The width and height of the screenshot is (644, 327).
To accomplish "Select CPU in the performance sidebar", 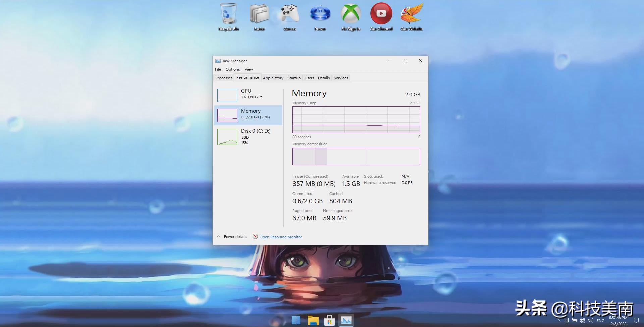I will click(248, 94).
